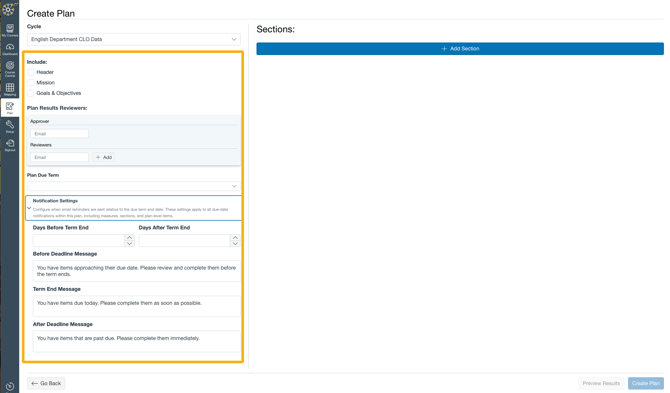Select the Plan sidebar icon
The height and width of the screenshot is (393, 670).
coord(10,108)
